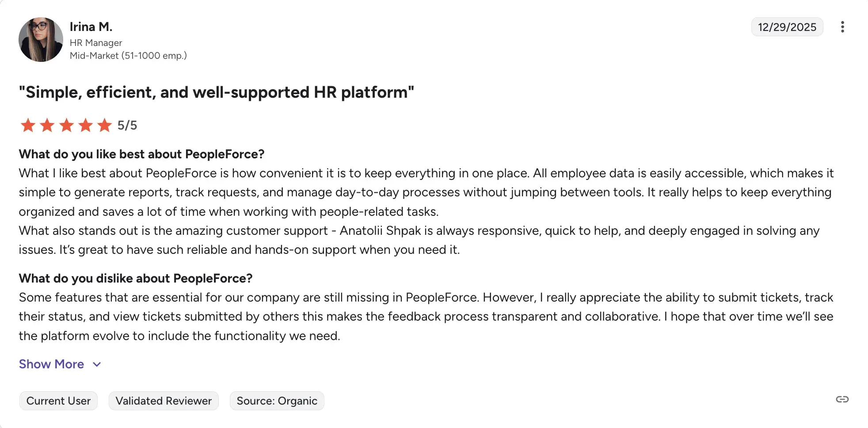Select the fifth star of the rating

coord(105,125)
